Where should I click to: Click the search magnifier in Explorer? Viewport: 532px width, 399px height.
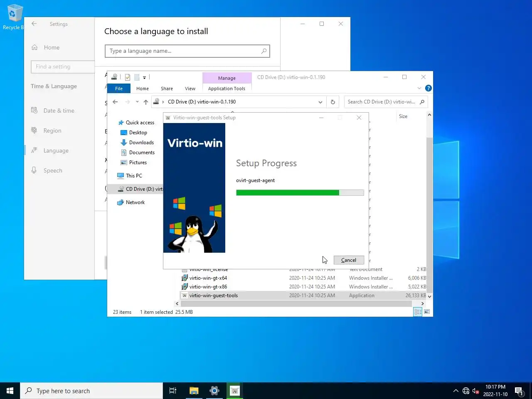[422, 102]
